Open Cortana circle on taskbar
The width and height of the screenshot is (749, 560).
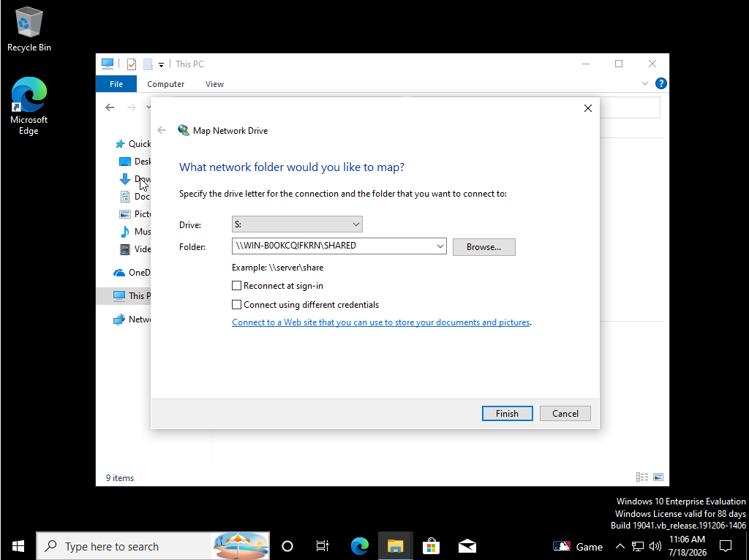click(287, 546)
